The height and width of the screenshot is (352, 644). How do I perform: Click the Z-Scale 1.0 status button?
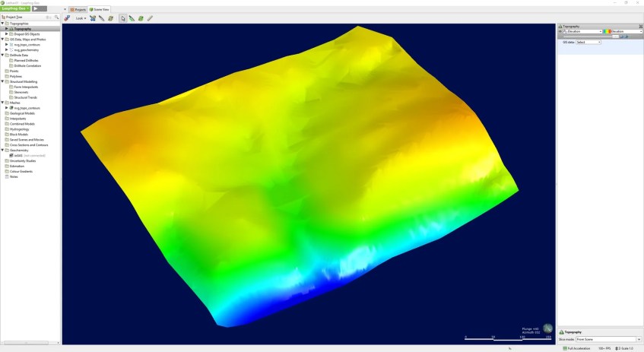(x=624, y=348)
